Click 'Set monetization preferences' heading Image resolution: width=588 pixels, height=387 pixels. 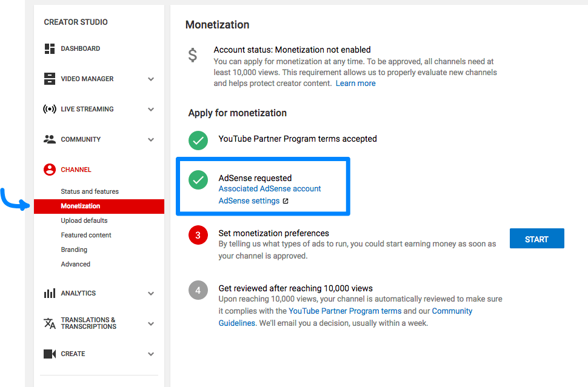274,233
